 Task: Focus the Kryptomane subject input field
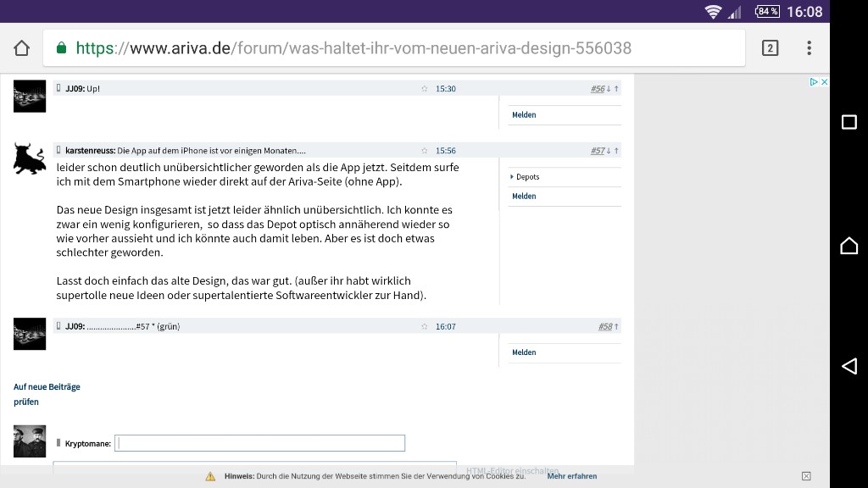point(259,443)
